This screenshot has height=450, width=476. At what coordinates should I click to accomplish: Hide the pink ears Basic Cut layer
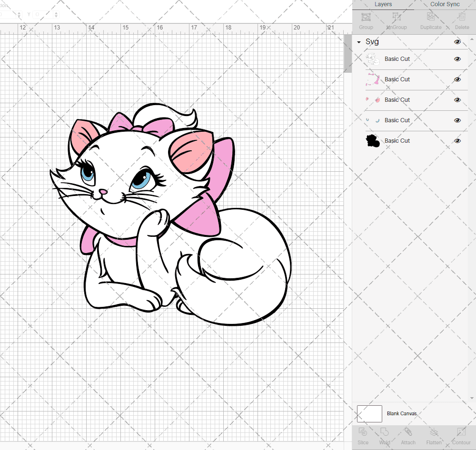coord(457,100)
